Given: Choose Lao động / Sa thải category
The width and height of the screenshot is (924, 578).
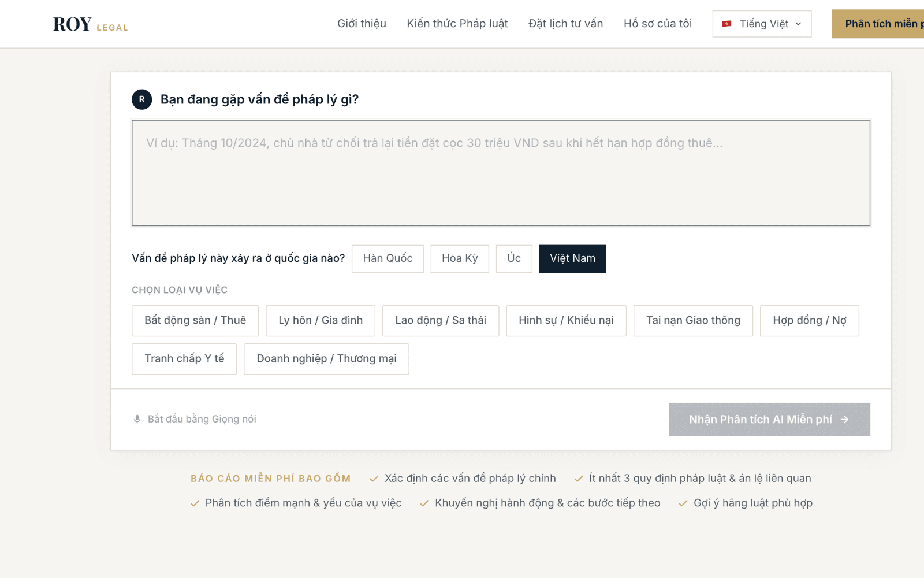Looking at the screenshot, I should [x=441, y=321].
